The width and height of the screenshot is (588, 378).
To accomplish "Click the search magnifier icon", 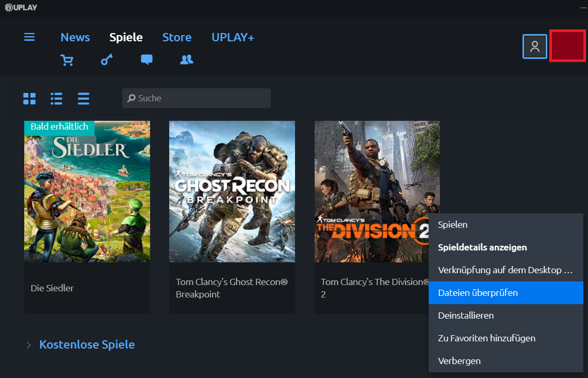I will point(131,98).
